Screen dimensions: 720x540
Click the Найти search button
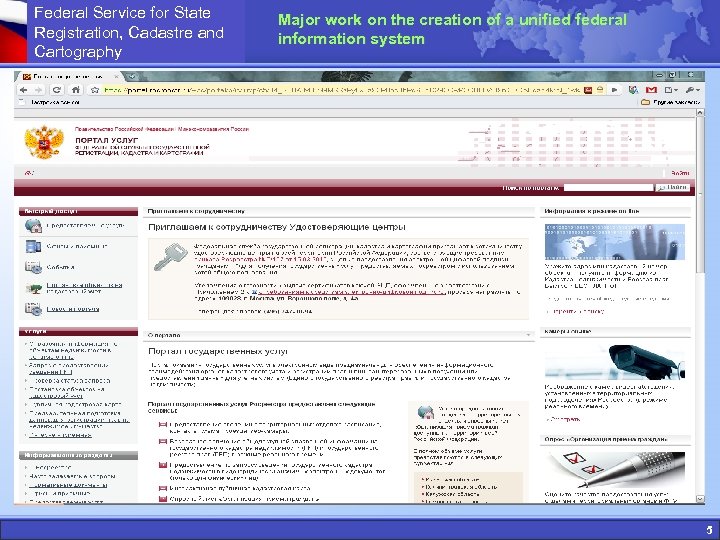tap(673, 187)
